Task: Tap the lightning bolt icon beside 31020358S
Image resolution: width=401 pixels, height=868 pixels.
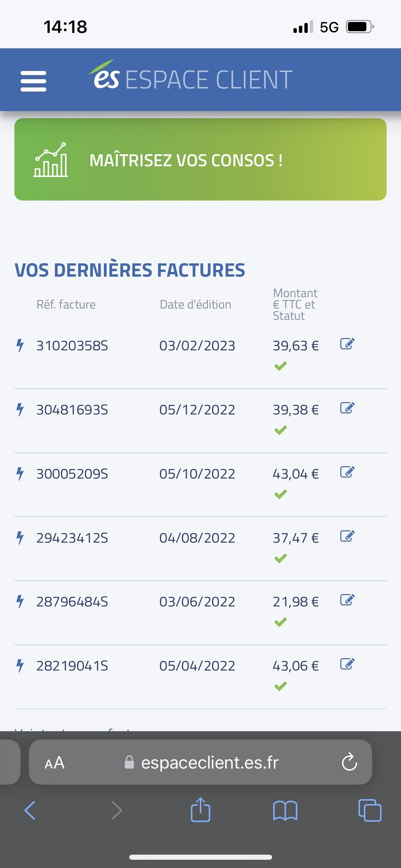Action: [20, 345]
